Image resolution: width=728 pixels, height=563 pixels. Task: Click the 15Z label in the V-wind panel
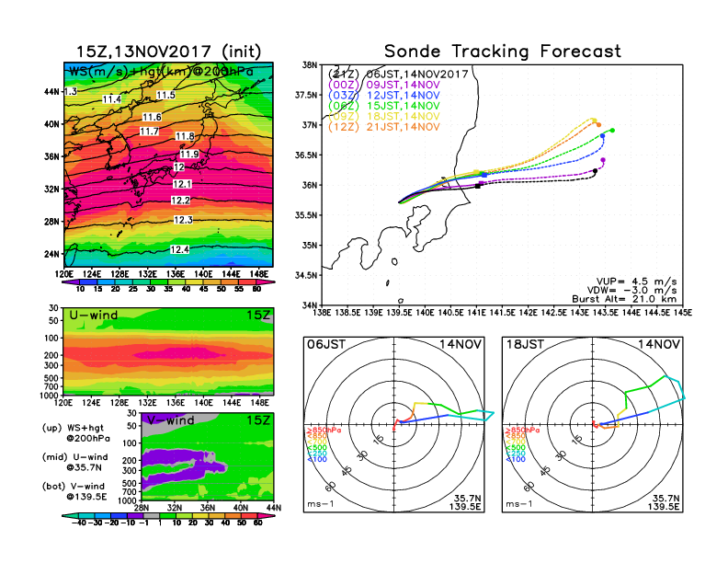coord(258,420)
